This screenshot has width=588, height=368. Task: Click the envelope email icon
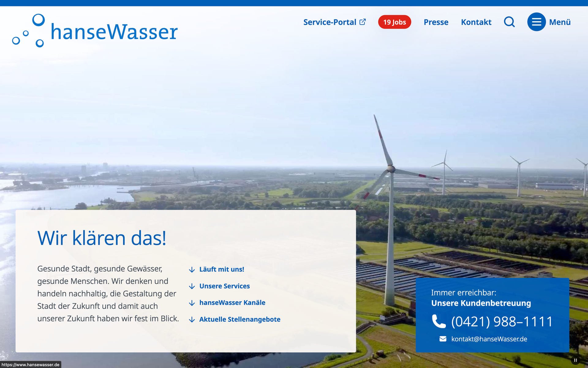coord(443,339)
